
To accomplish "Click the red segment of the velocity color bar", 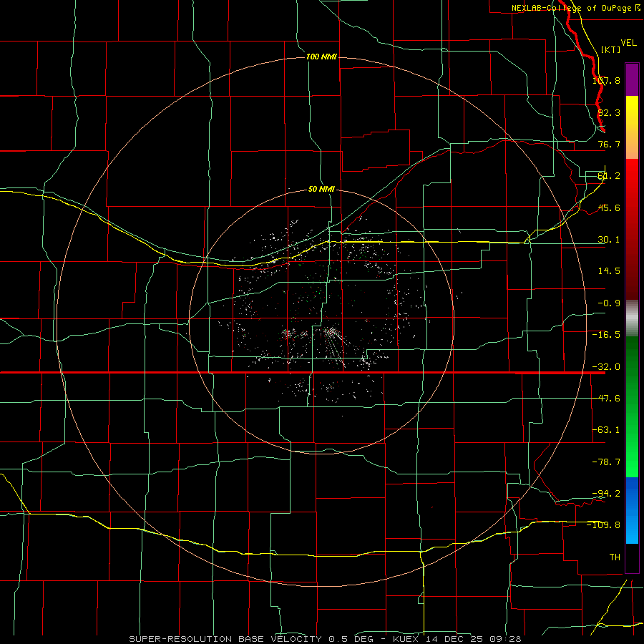I will (632, 229).
